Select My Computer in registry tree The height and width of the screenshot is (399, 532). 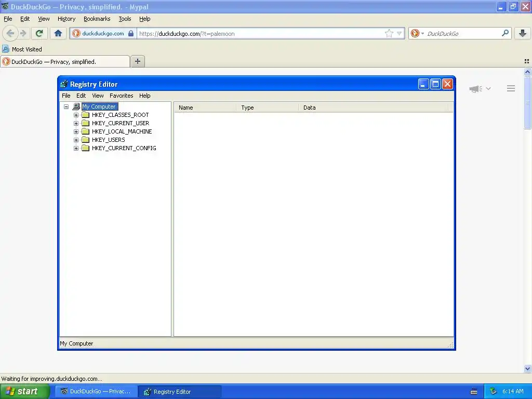point(99,107)
